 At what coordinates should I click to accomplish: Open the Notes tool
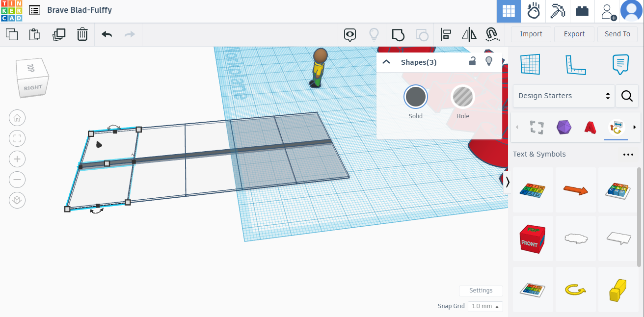[x=621, y=64]
